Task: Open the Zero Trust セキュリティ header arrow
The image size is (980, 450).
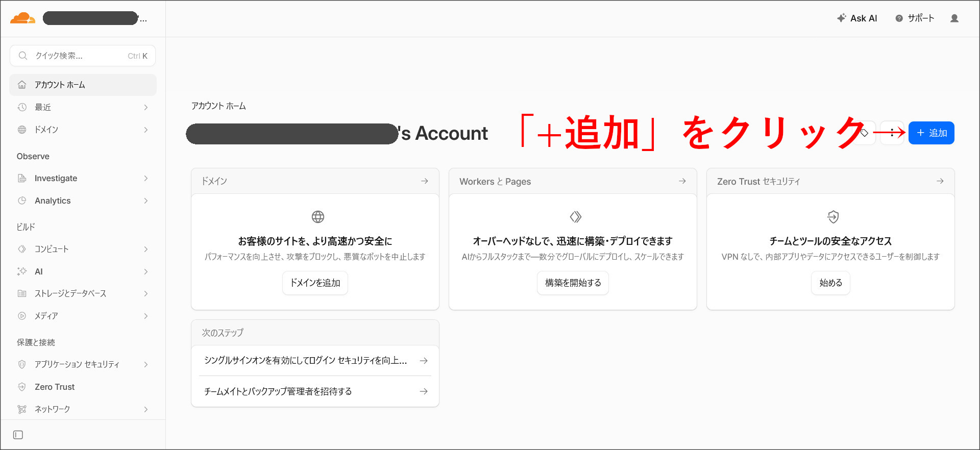Action: click(940, 181)
